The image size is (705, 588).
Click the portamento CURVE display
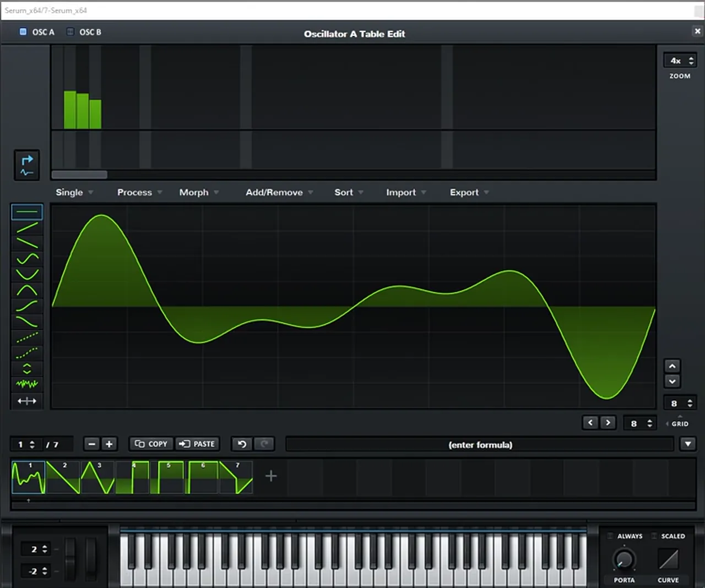click(x=668, y=559)
